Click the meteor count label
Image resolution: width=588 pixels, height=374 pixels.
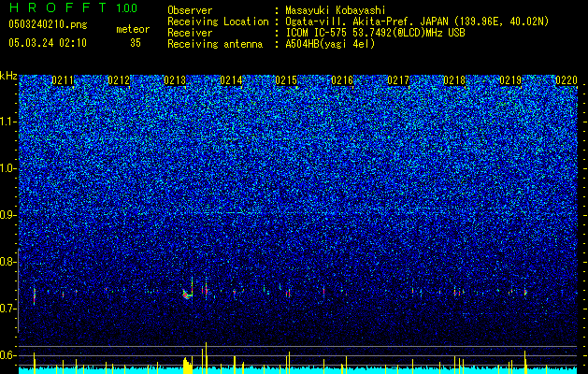tap(133, 29)
